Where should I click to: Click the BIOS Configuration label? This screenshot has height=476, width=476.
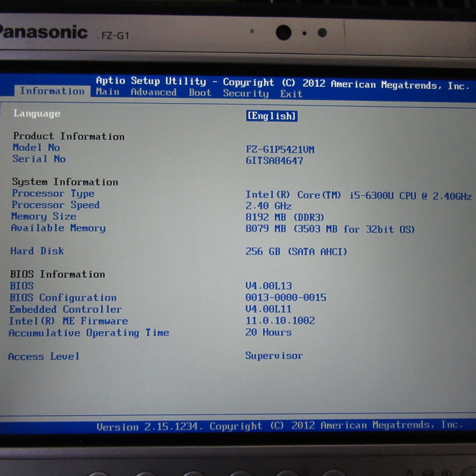click(x=63, y=298)
